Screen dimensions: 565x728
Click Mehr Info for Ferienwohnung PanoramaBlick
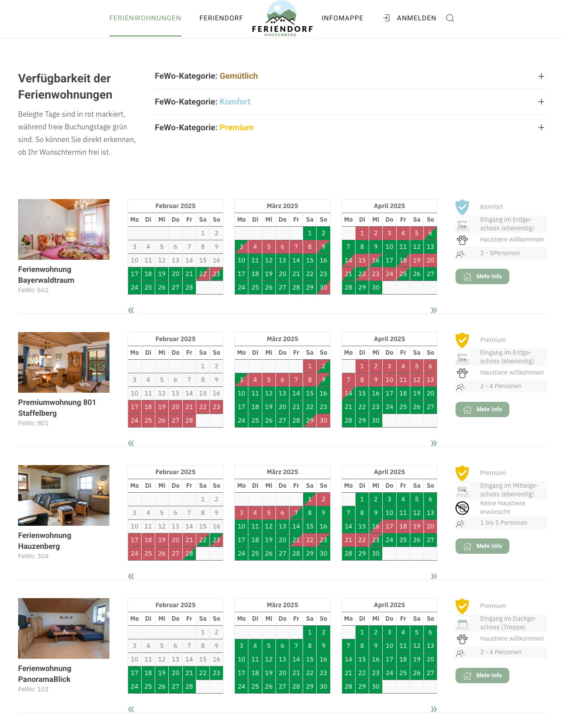point(482,676)
